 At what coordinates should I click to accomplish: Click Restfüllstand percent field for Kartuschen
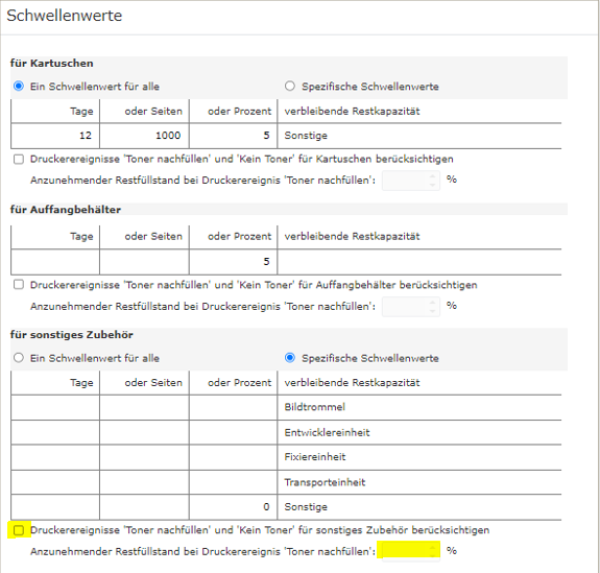[x=411, y=180]
